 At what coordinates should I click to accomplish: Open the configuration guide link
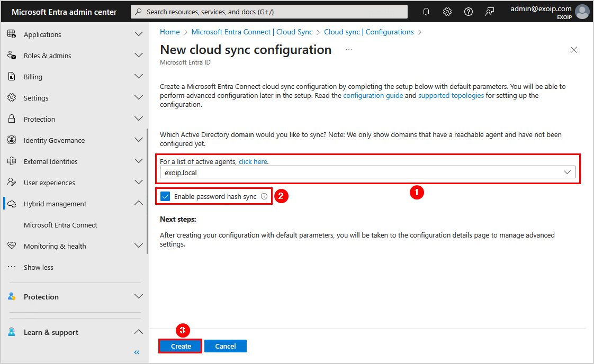click(x=373, y=96)
